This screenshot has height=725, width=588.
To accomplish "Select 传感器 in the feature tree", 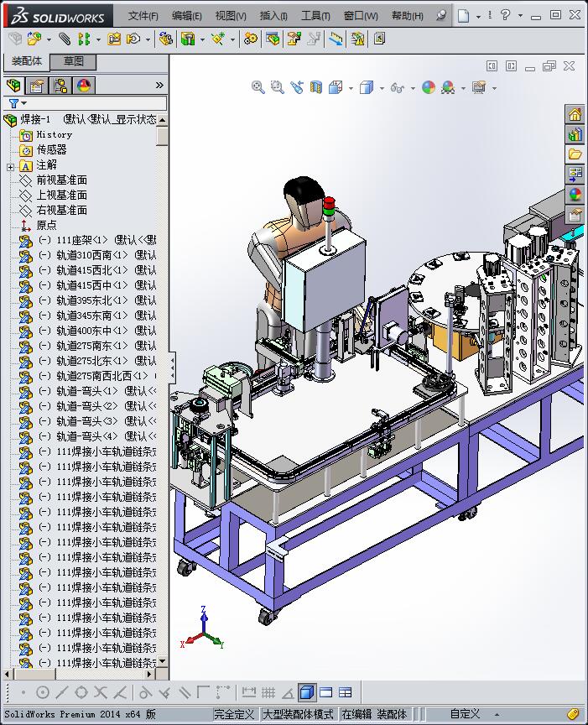I will click(x=51, y=150).
